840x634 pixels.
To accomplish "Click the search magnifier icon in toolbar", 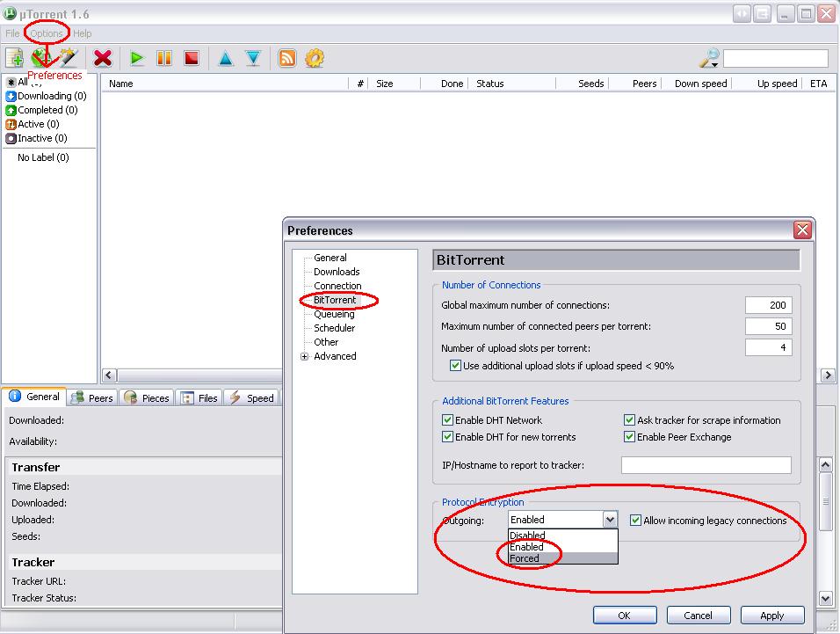I will [709, 58].
